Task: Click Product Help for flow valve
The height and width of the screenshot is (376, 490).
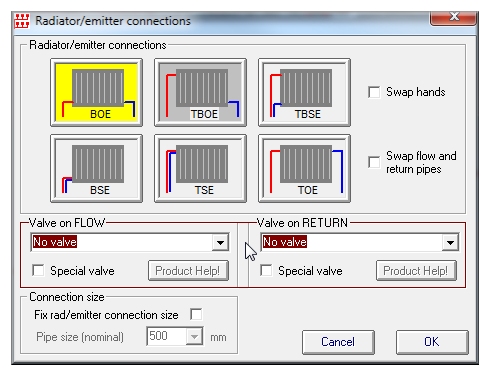Action: coord(188,271)
